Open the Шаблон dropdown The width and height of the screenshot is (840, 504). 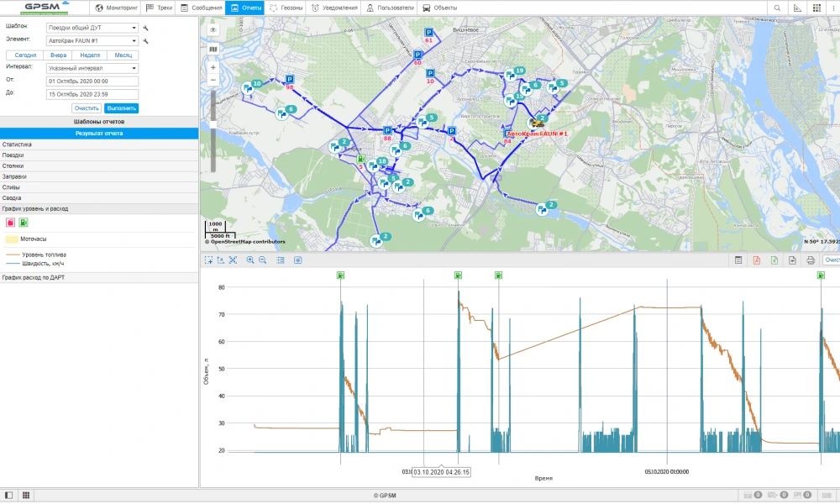pyautogui.click(x=92, y=28)
